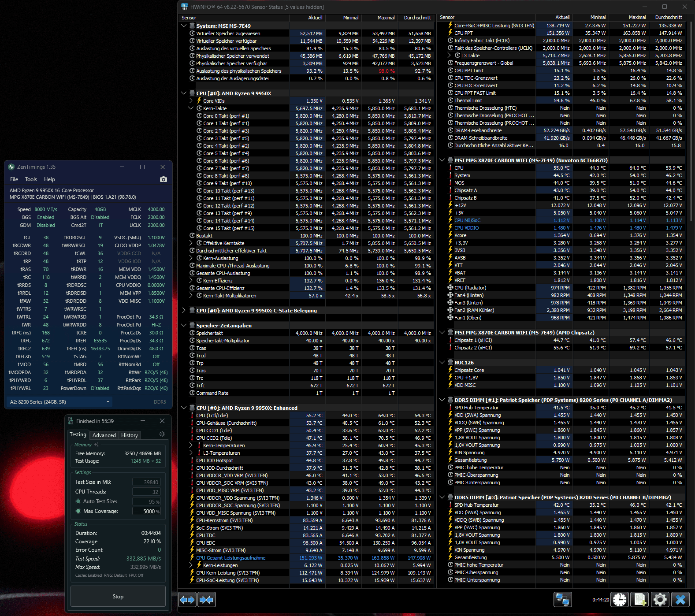Click the log file with plus icon
Viewport: 695px width, 616px height.
pyautogui.click(x=640, y=600)
